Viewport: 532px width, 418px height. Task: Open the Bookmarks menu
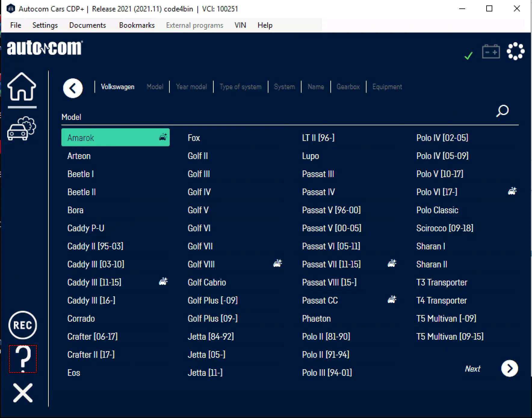pyautogui.click(x=137, y=25)
